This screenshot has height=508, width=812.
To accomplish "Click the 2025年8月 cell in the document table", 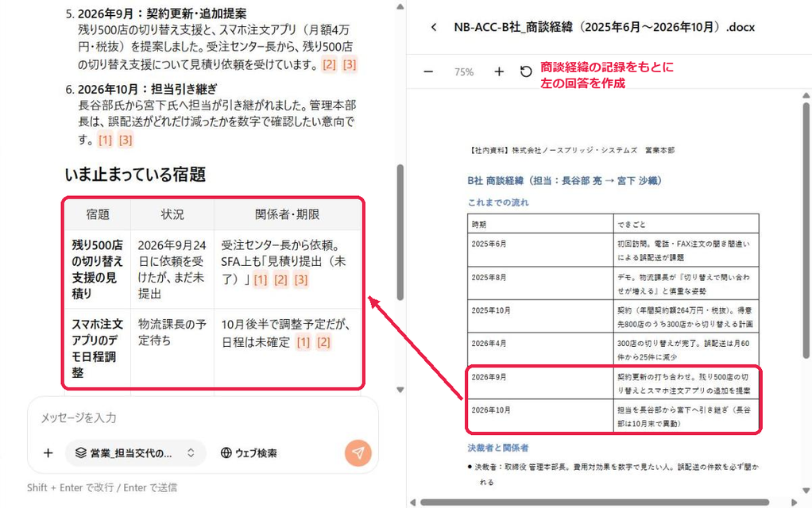I will click(540, 283).
